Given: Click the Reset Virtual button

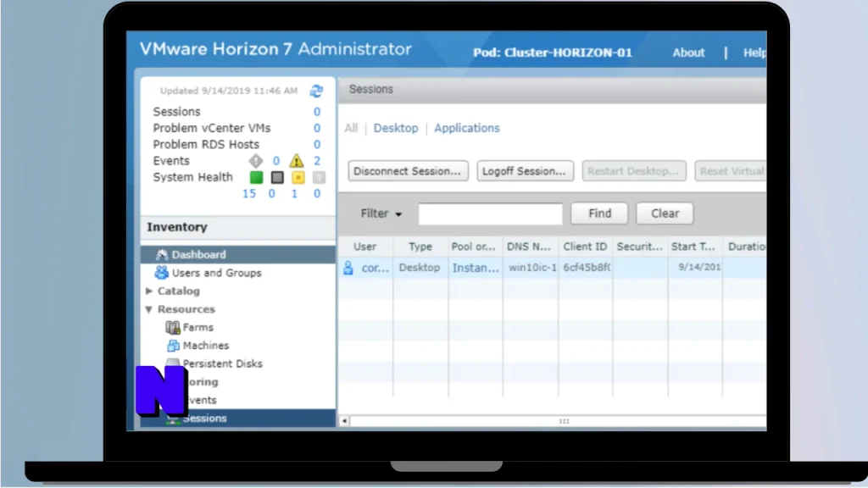Looking at the screenshot, I should [731, 171].
